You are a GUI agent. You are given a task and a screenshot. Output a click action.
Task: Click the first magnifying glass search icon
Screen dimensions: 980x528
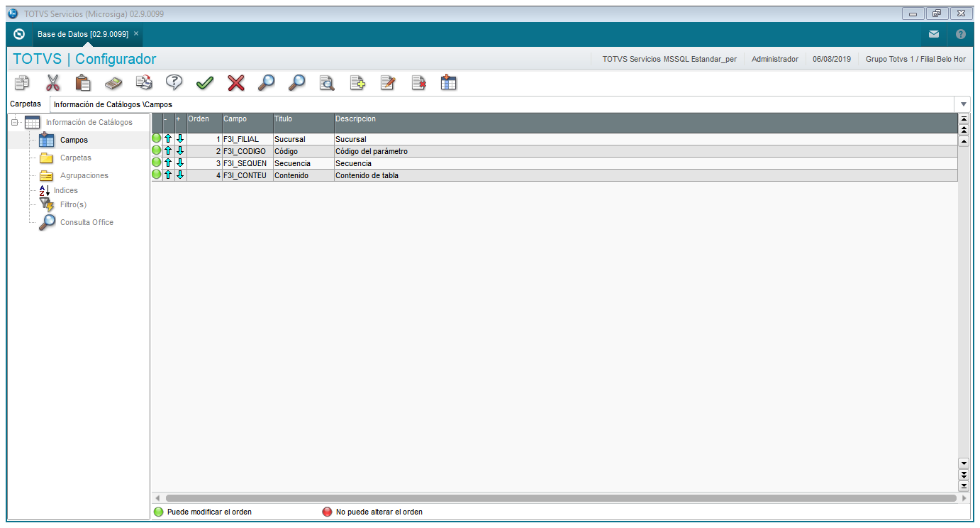tap(266, 82)
